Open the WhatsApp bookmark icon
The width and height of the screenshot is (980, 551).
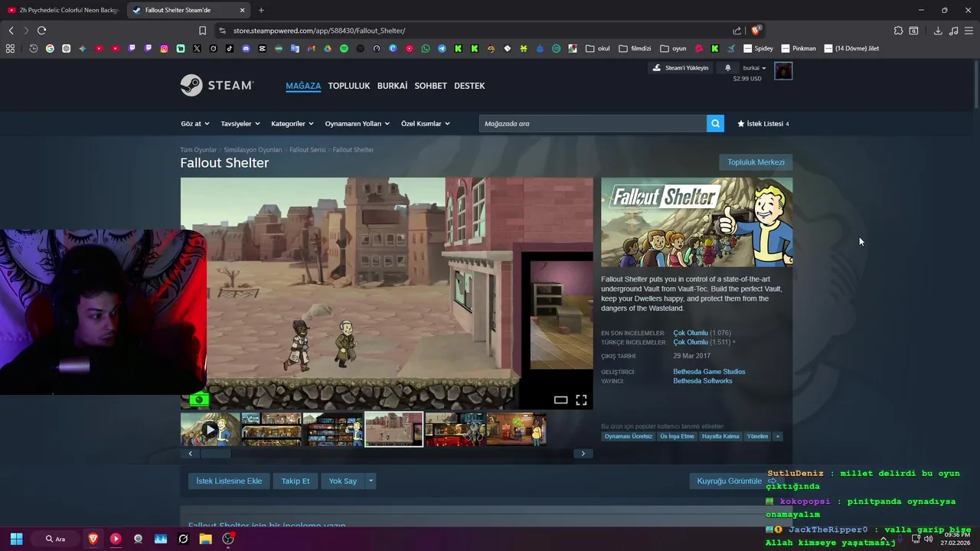[426, 48]
